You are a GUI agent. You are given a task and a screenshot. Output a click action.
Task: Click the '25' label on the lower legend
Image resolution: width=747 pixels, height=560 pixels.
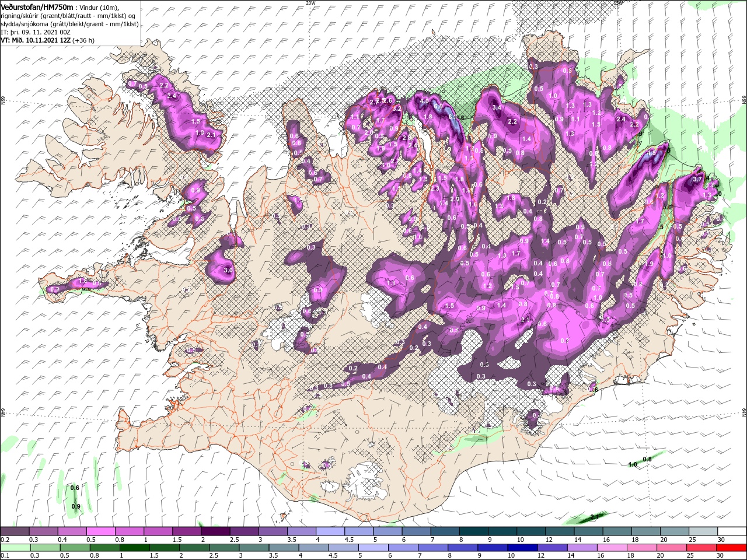pyautogui.click(x=692, y=556)
